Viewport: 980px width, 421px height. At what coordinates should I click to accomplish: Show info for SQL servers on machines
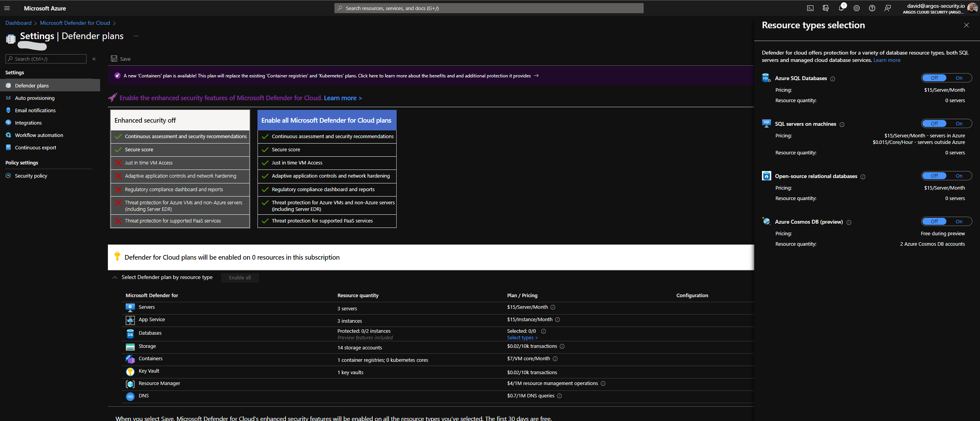pos(842,125)
